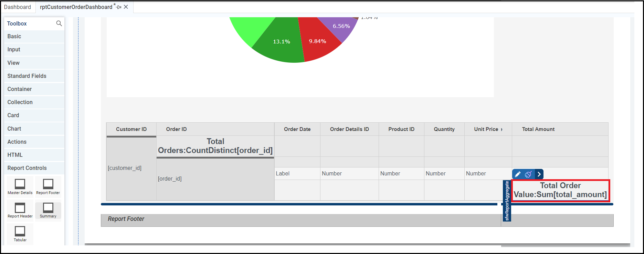Viewport: 644px width, 254px height.
Task: Select the Order Details ID header
Action: tap(349, 129)
